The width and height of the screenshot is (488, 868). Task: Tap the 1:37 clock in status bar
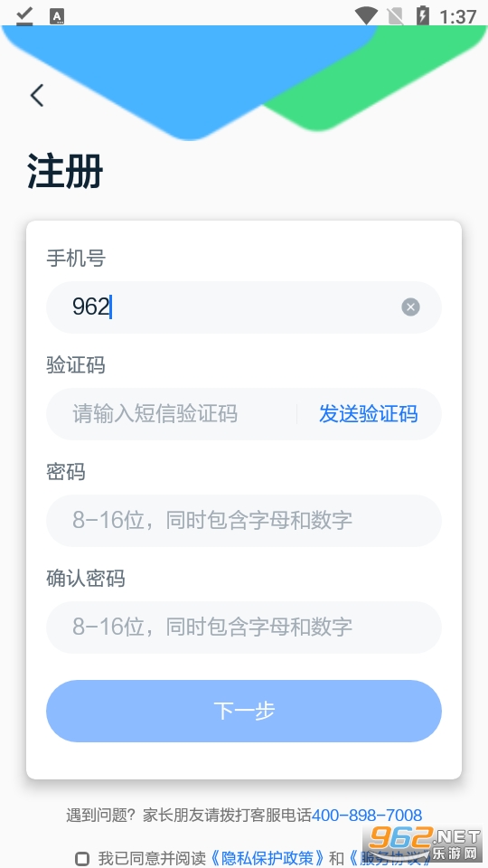pos(457,16)
